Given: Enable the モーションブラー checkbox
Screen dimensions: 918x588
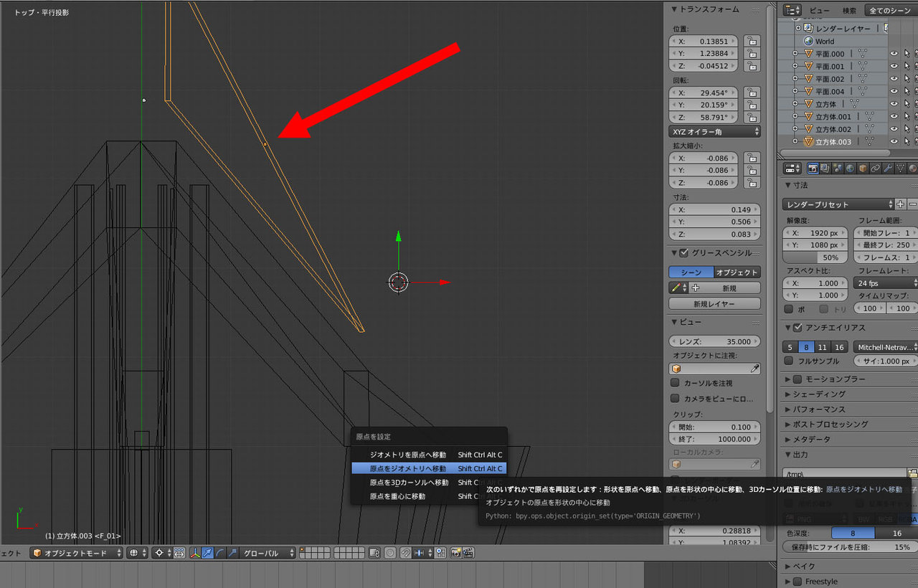Looking at the screenshot, I should 798,379.
